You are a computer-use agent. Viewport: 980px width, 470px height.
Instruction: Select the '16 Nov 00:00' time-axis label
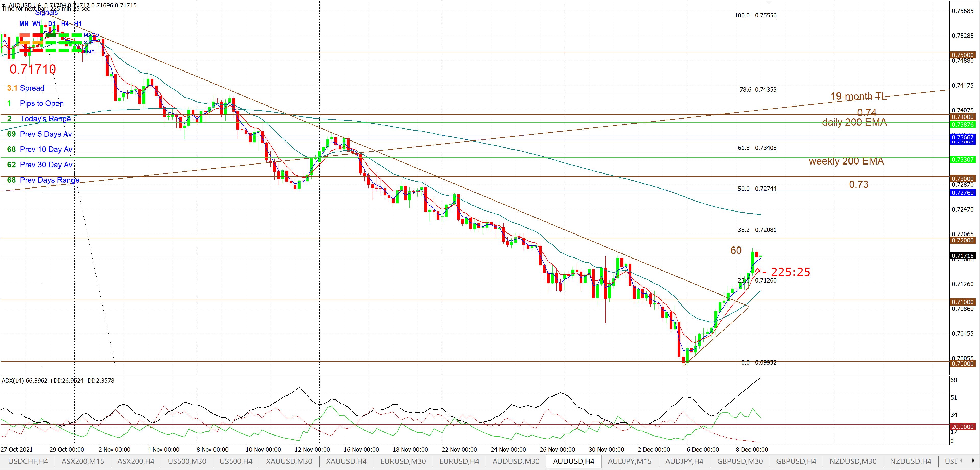(x=361, y=450)
